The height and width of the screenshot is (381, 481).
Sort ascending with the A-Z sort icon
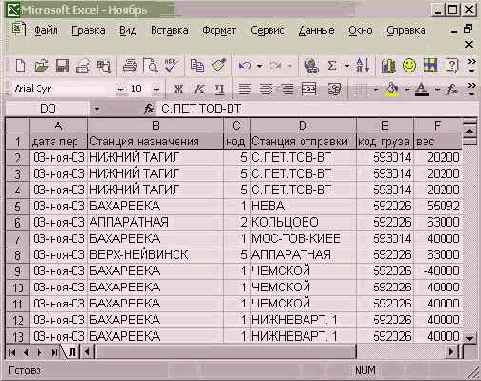(362, 65)
